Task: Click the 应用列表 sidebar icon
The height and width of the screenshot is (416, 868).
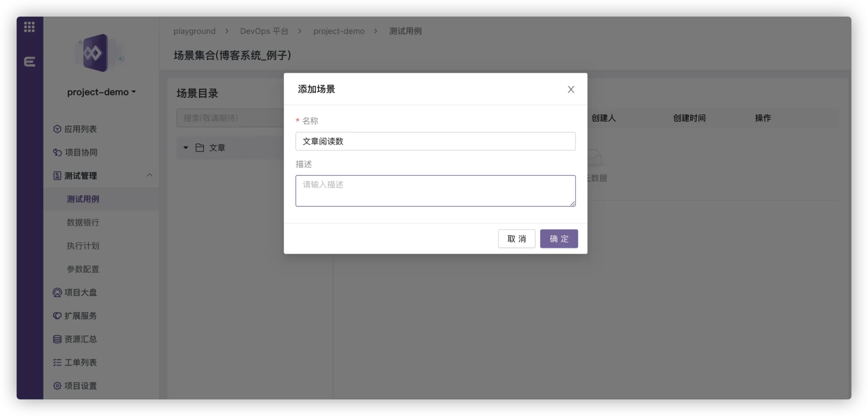Action: (57, 129)
